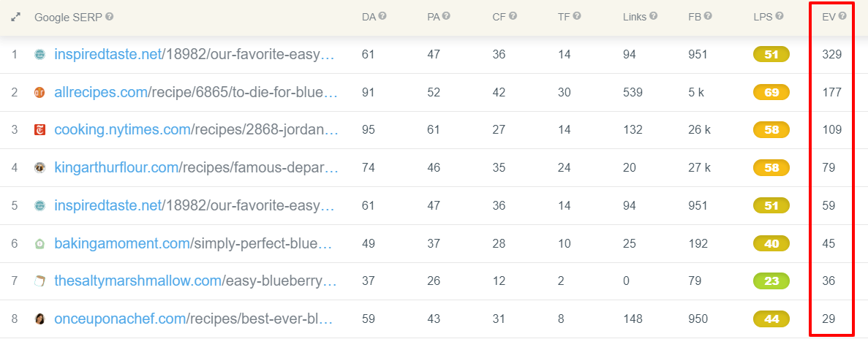
Task: Click the PA column help icon
Action: 446,17
